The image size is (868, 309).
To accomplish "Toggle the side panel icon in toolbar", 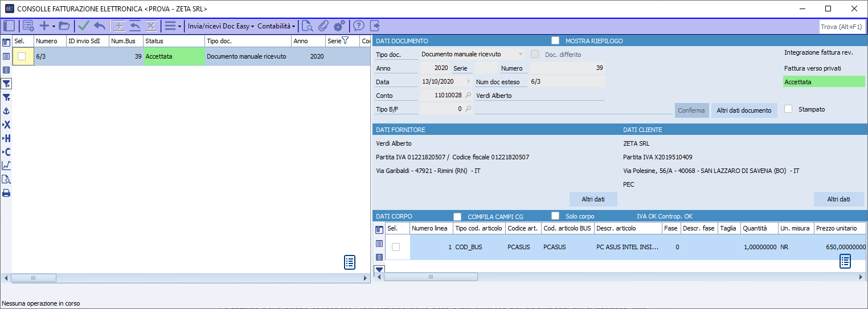I will (9, 26).
